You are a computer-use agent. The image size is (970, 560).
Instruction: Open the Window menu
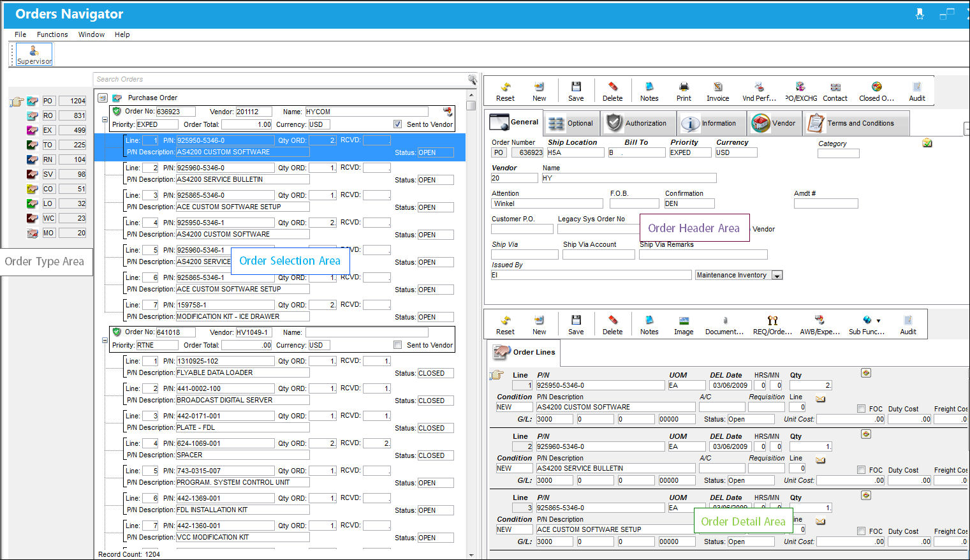pos(91,34)
